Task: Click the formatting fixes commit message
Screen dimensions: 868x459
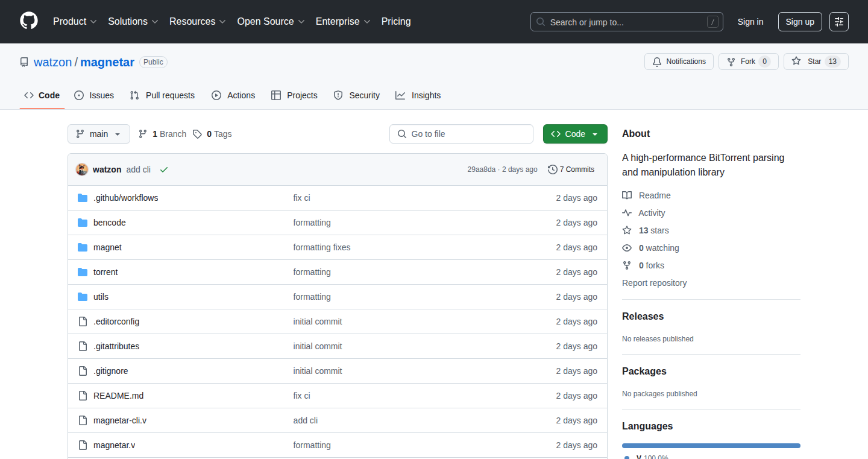Action: click(x=322, y=247)
